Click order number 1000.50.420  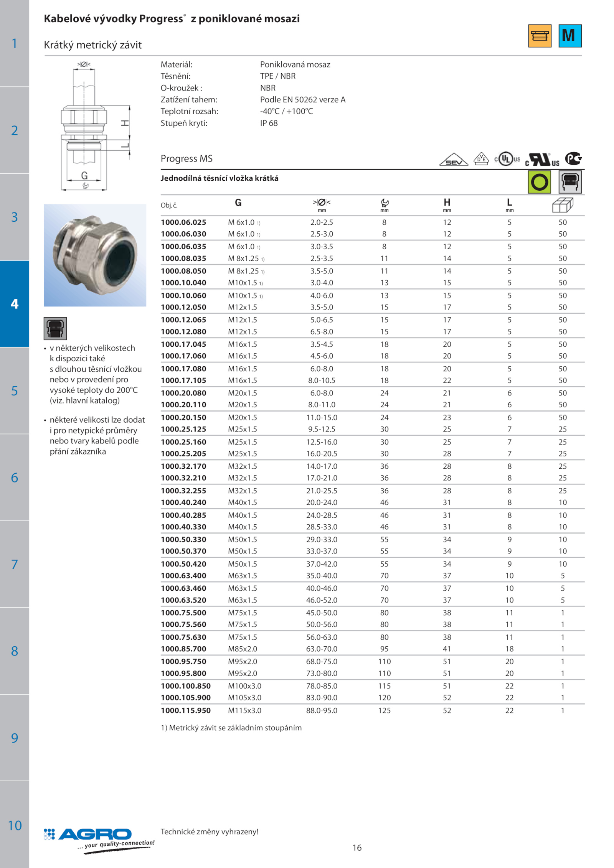pyautogui.click(x=183, y=564)
